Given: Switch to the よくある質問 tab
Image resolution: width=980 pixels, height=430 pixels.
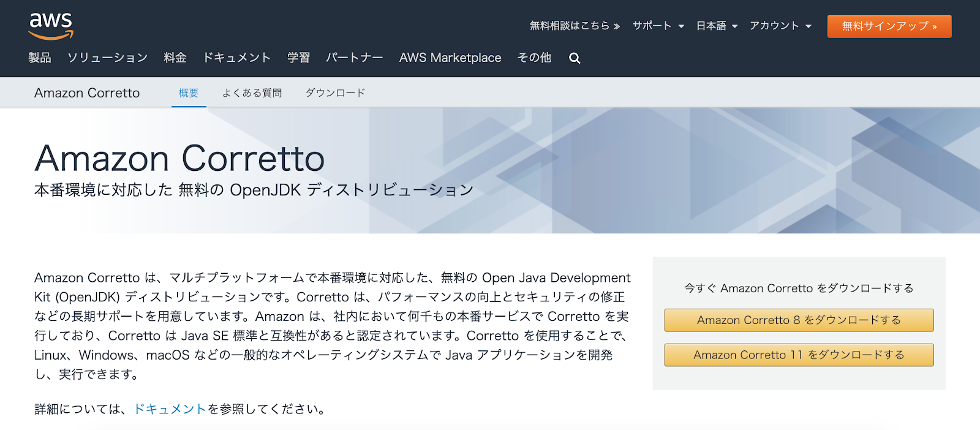Looking at the screenshot, I should point(252,93).
